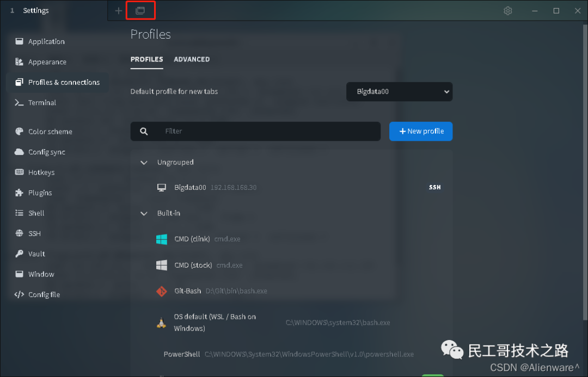Screen dimensions: 588x377
Task: Open the Appearance settings section
Action: [47, 61]
